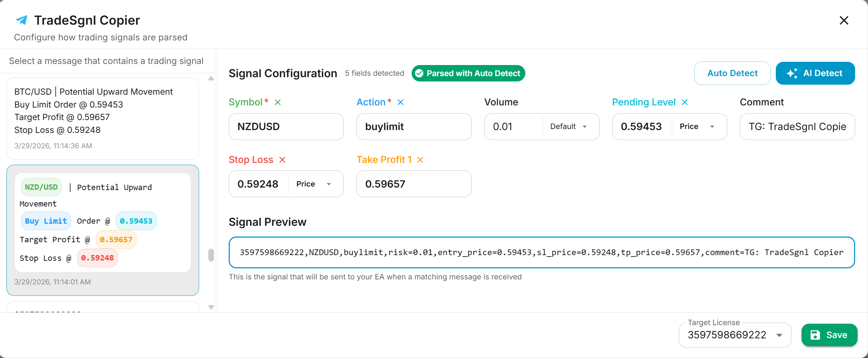Remove the Take Profit 1 field

(x=420, y=160)
